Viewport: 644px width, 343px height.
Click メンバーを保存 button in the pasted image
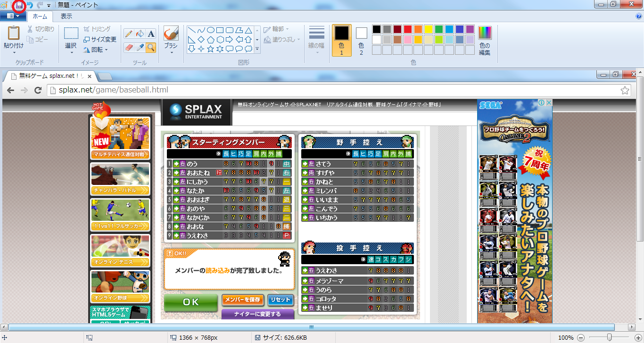242,300
